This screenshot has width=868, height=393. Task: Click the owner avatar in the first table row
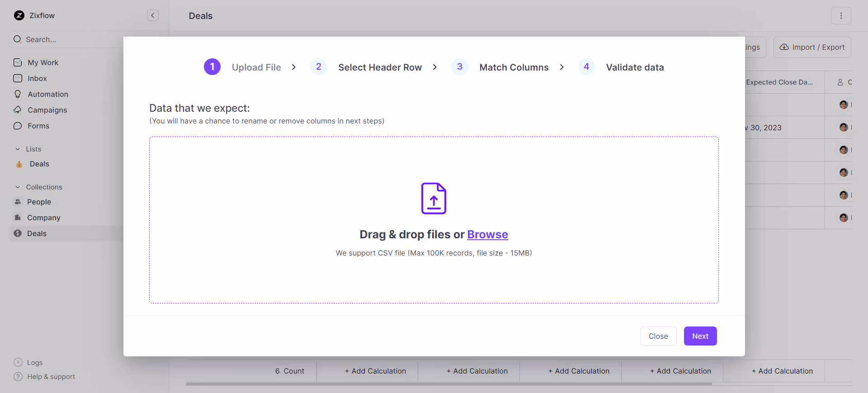(x=844, y=105)
